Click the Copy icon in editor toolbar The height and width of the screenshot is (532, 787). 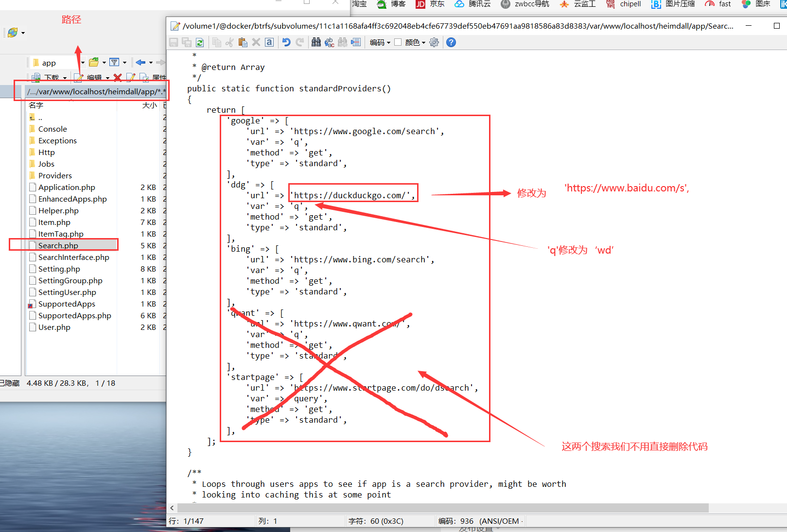click(217, 42)
